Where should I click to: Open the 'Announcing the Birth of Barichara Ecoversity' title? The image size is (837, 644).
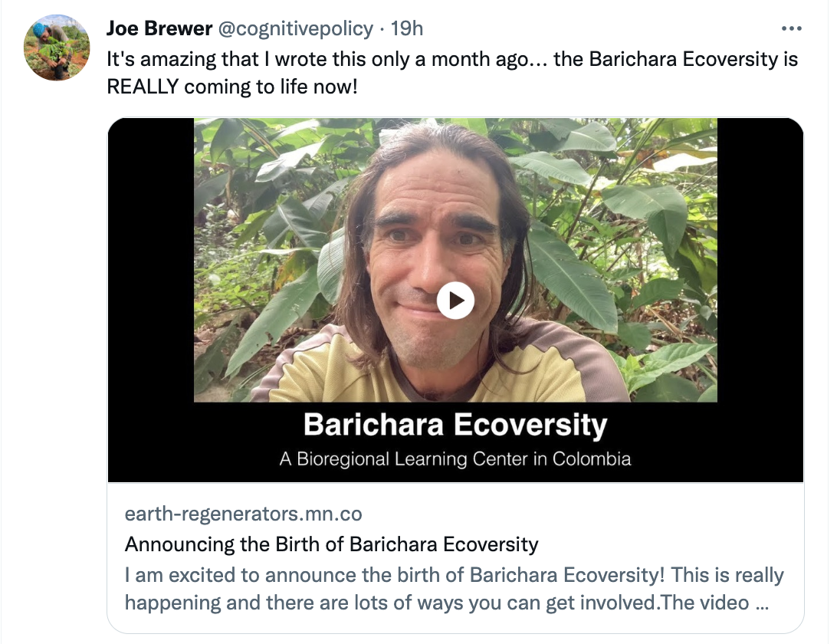[x=331, y=544]
